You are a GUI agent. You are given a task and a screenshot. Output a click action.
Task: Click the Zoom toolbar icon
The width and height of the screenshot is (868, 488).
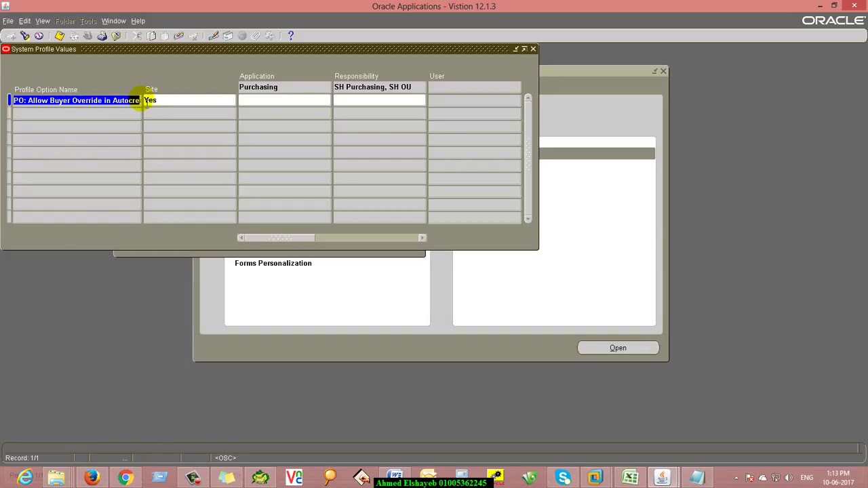(x=228, y=36)
